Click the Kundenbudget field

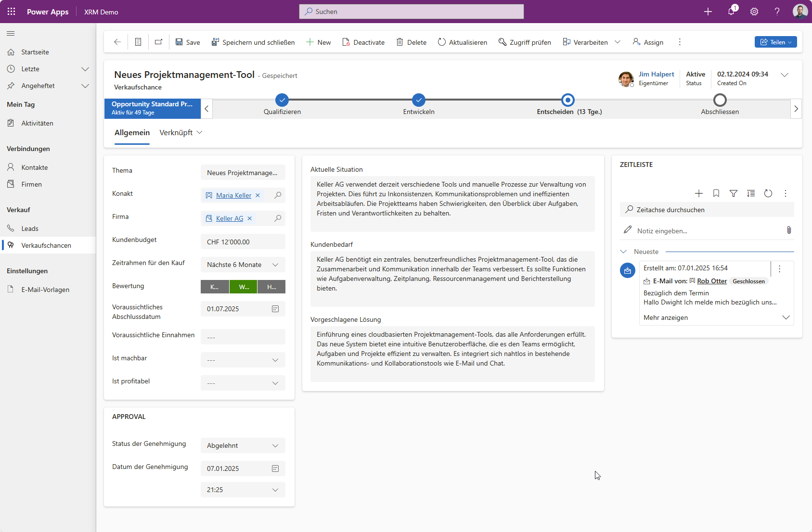pyautogui.click(x=243, y=241)
